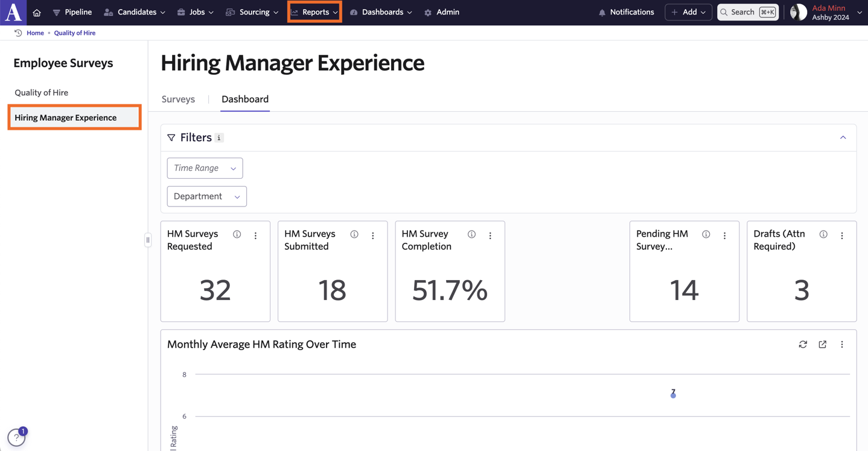Open HM Surveys Submitted options menu
868x451 pixels.
(x=373, y=235)
